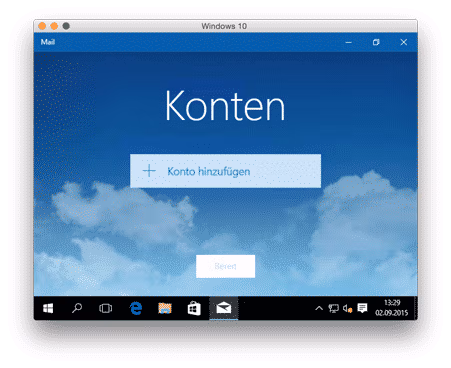
Task: Close the Mail app window
Action: (x=404, y=42)
